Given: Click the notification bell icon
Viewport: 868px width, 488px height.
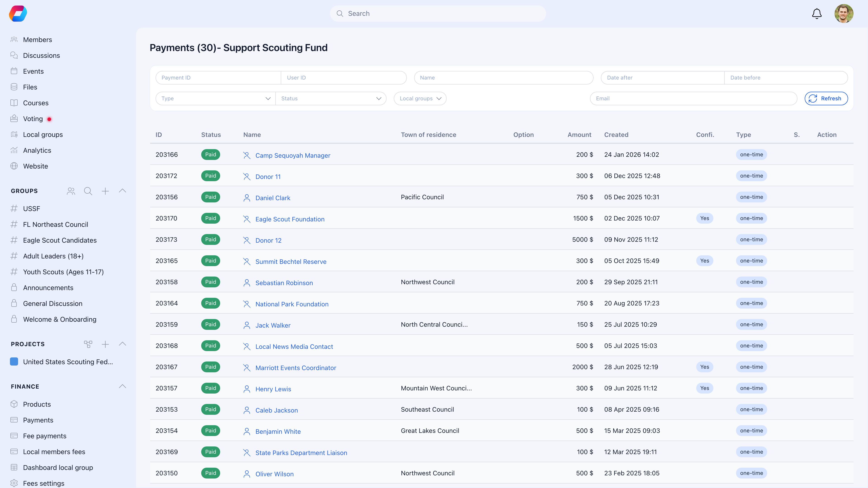Looking at the screenshot, I should pos(816,14).
